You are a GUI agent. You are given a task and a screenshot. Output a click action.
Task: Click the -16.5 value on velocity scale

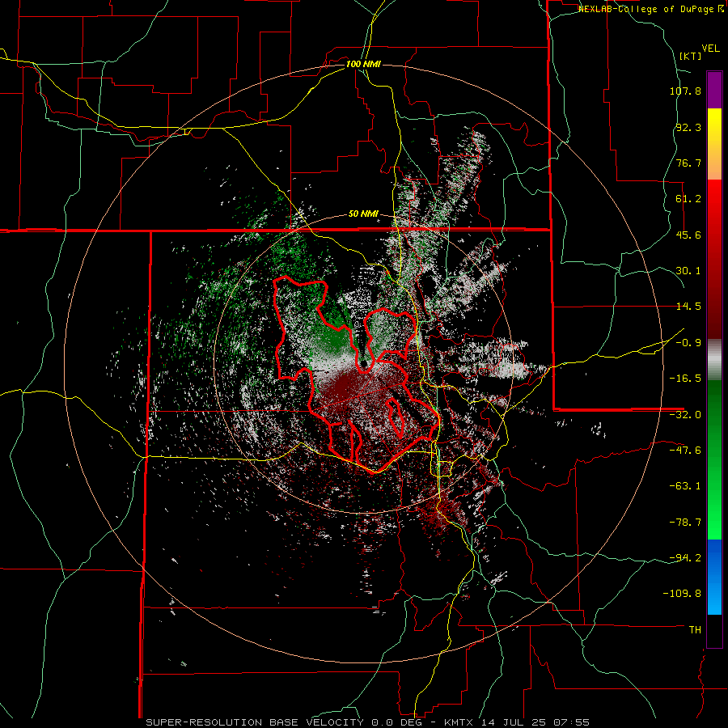click(x=685, y=379)
